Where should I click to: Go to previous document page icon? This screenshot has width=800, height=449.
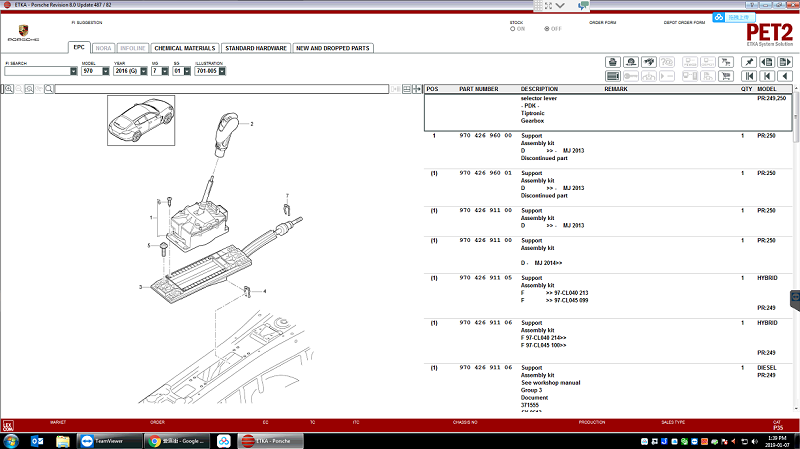pyautogui.click(x=766, y=62)
